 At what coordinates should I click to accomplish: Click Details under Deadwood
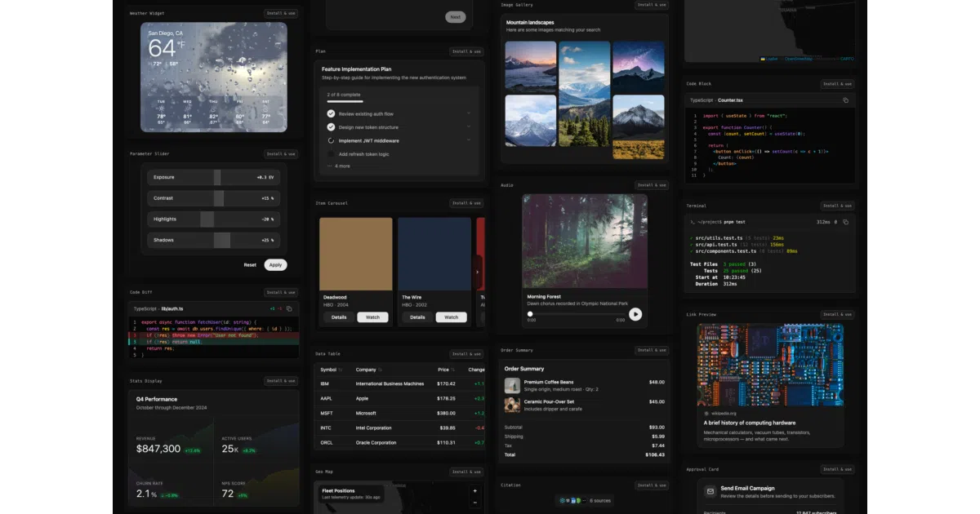coord(339,317)
